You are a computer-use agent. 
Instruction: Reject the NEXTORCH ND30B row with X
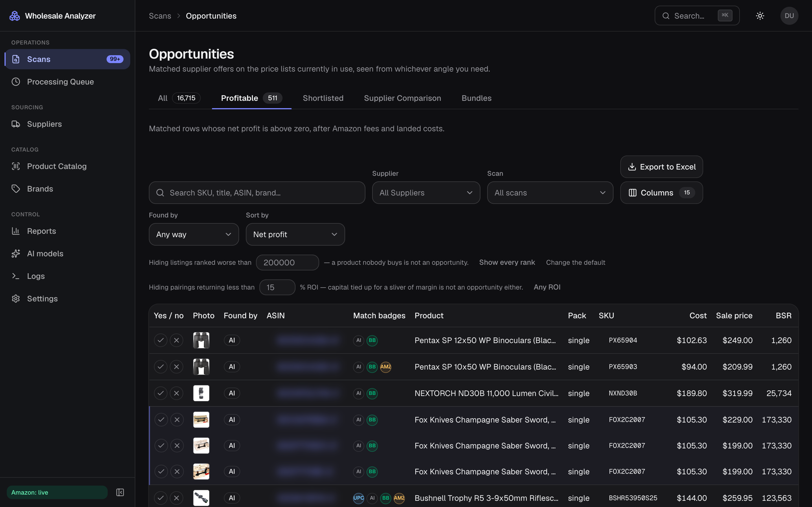[x=176, y=393]
